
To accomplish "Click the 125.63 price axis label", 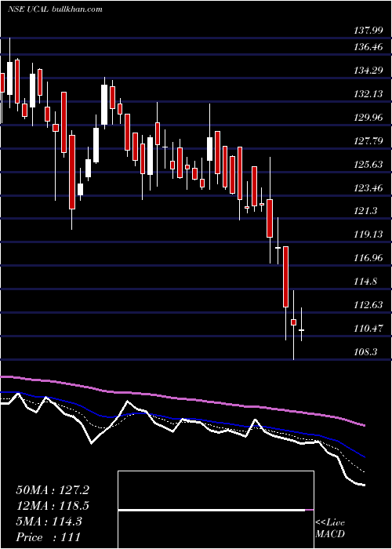I will point(368,164).
